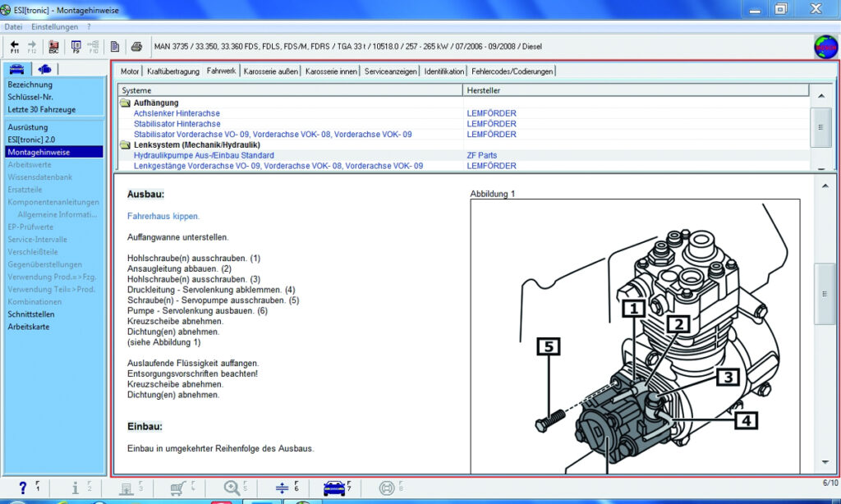The image size is (841, 504).
Task: Select the engine component tab icon in sidebar
Action: pyautogui.click(x=44, y=69)
